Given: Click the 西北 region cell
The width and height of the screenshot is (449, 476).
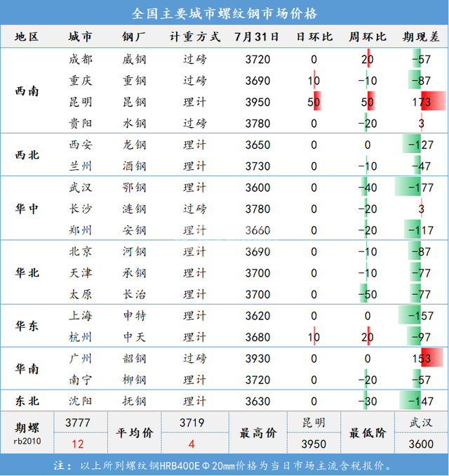Looking at the screenshot, I should (x=27, y=155).
